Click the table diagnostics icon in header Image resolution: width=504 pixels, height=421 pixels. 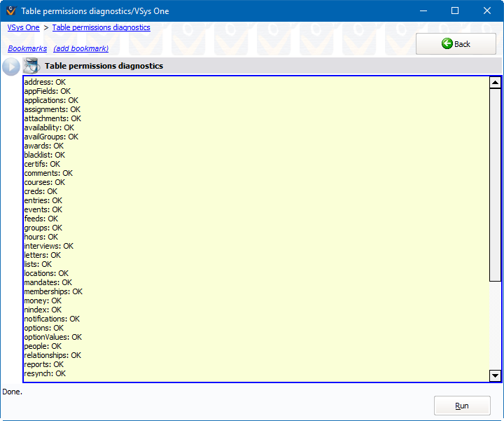coord(31,66)
